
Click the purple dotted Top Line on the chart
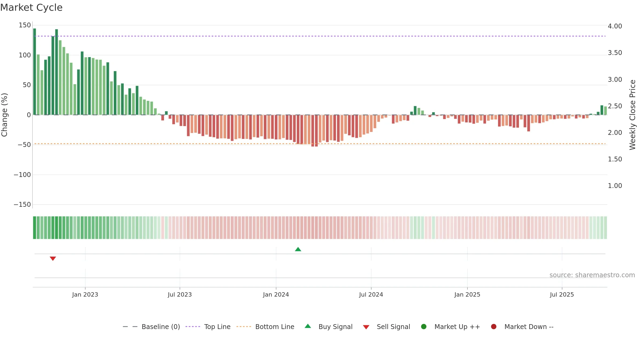(x=320, y=36)
